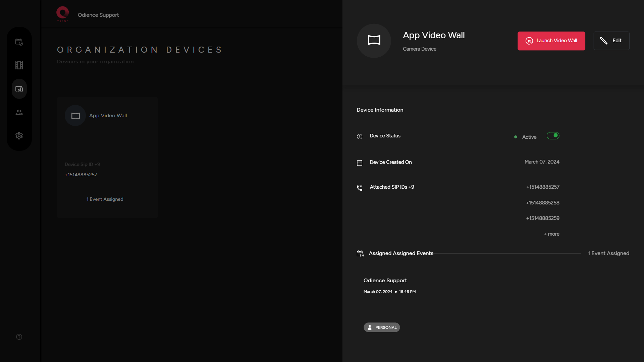644x362 pixels.
Task: Open Settings from the sidebar gear icon
Action: coord(19,136)
